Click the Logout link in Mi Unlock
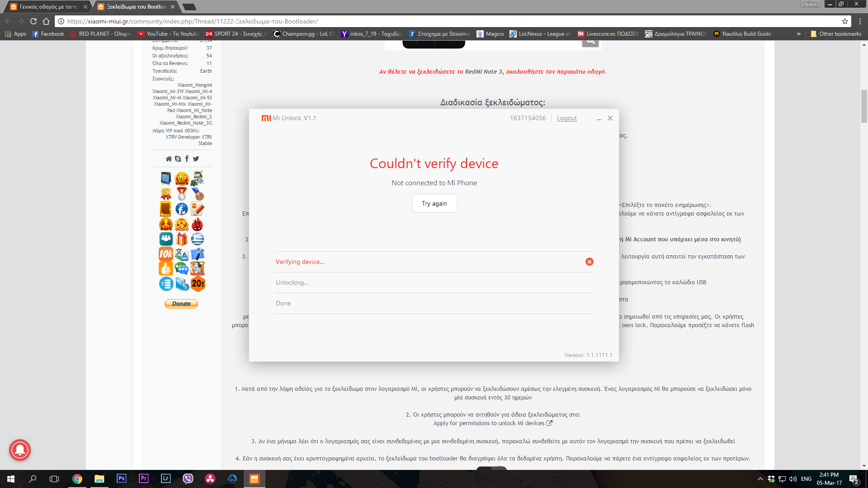This screenshot has height=488, width=868. pyautogui.click(x=566, y=118)
